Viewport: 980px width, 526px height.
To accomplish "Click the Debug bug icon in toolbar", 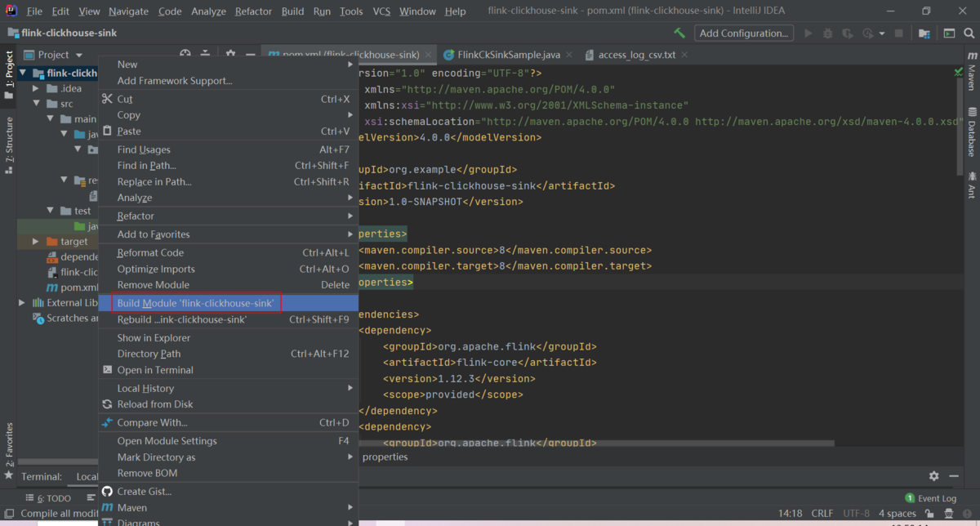I will tap(828, 33).
